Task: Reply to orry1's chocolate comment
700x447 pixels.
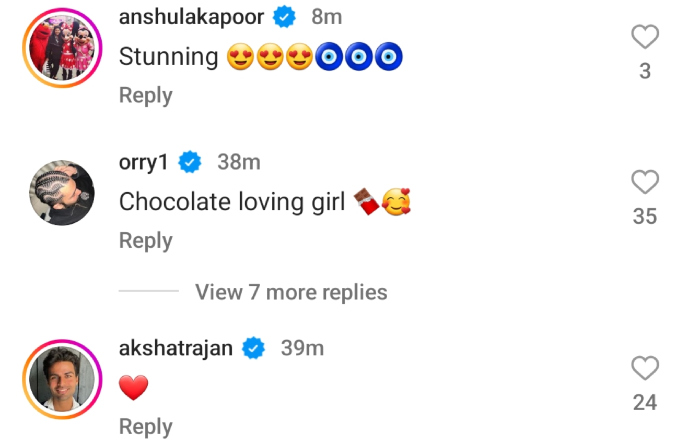Action: pos(146,241)
